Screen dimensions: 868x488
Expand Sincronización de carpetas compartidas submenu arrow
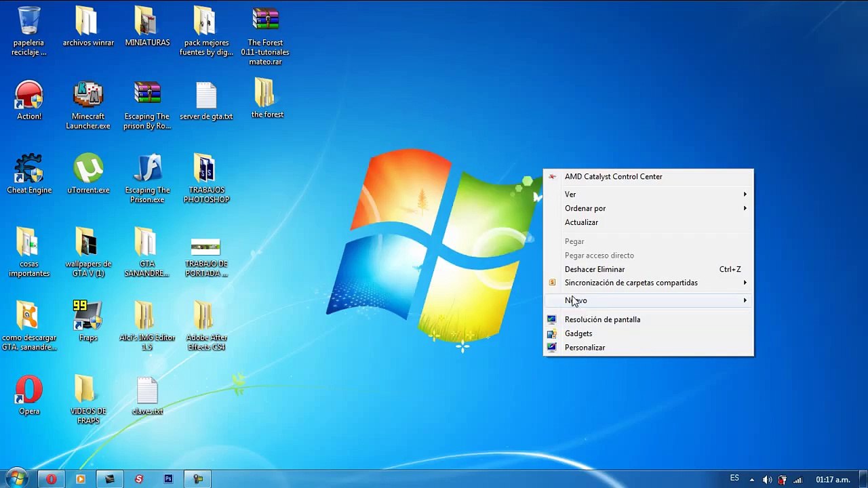745,283
